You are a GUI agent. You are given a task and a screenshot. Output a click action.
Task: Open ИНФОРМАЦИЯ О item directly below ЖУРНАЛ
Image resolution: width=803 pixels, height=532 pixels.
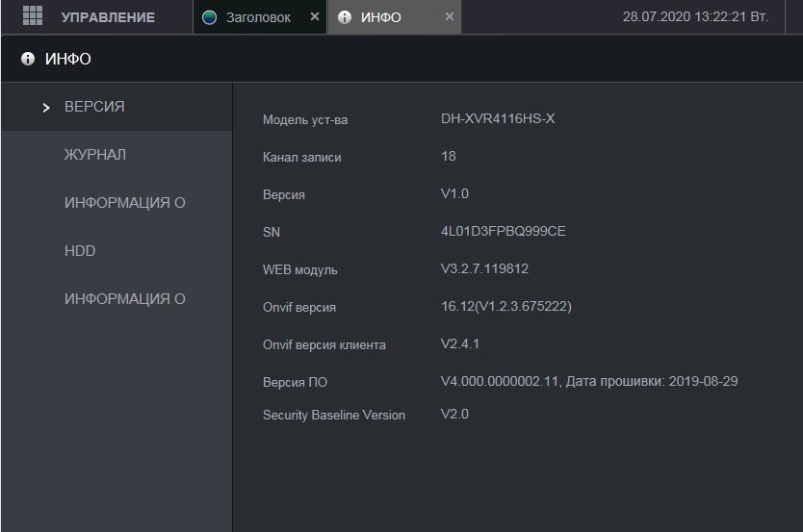coord(124,203)
